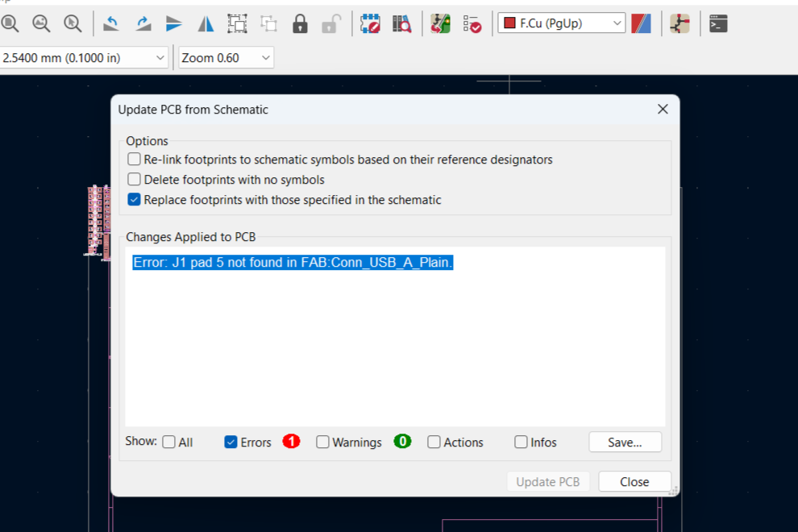798x532 pixels.
Task: Click the update PCB from schematic toolbar icon
Action: pyautogui.click(x=441, y=23)
